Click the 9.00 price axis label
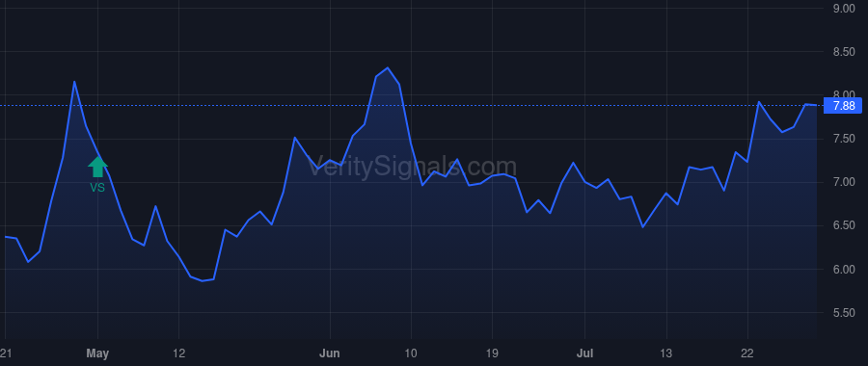Screen dimensions: 868x366 844,9
